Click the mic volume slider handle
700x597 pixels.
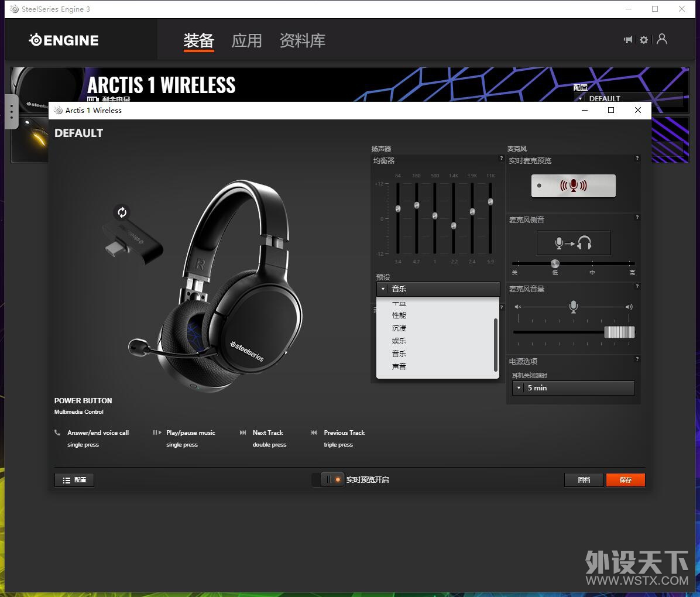(620, 332)
